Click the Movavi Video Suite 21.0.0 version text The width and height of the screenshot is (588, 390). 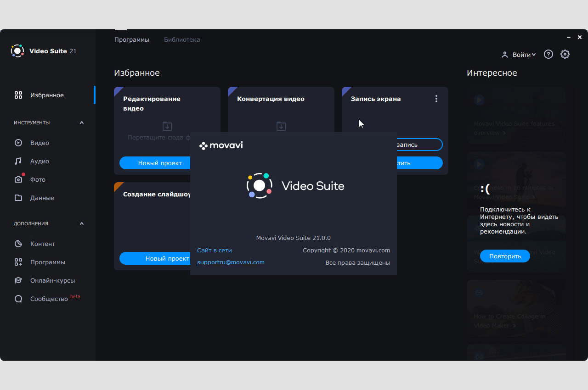point(293,238)
